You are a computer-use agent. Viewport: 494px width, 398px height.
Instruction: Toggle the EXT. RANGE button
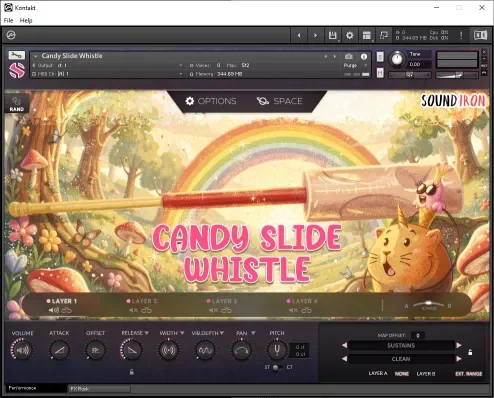point(469,374)
